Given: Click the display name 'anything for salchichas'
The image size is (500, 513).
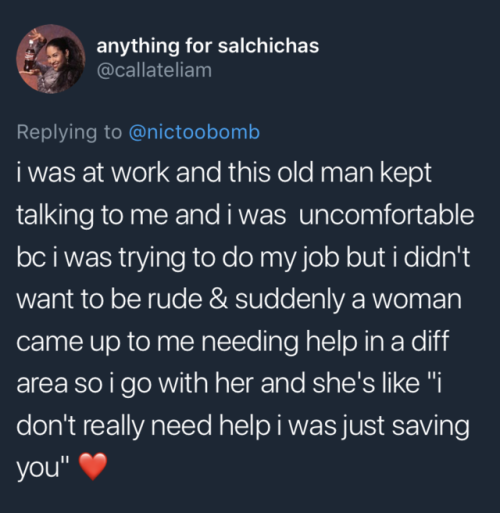Looking at the screenshot, I should point(208,46).
